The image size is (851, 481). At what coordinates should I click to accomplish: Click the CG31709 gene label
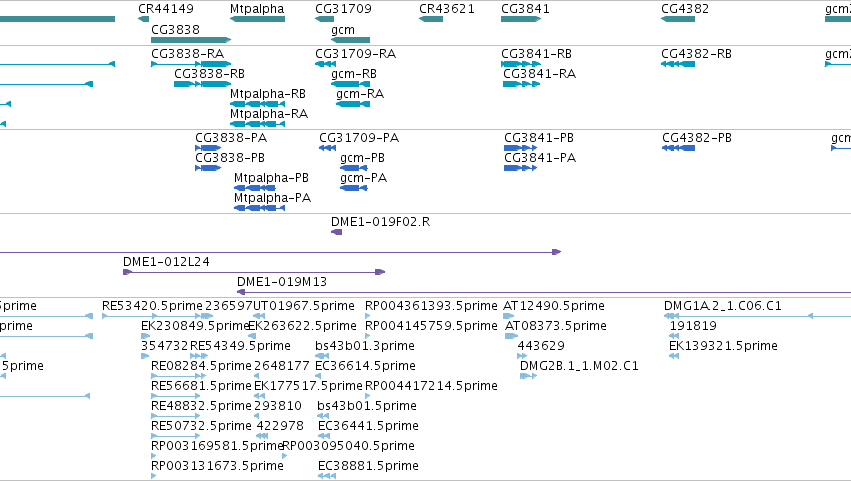click(344, 9)
